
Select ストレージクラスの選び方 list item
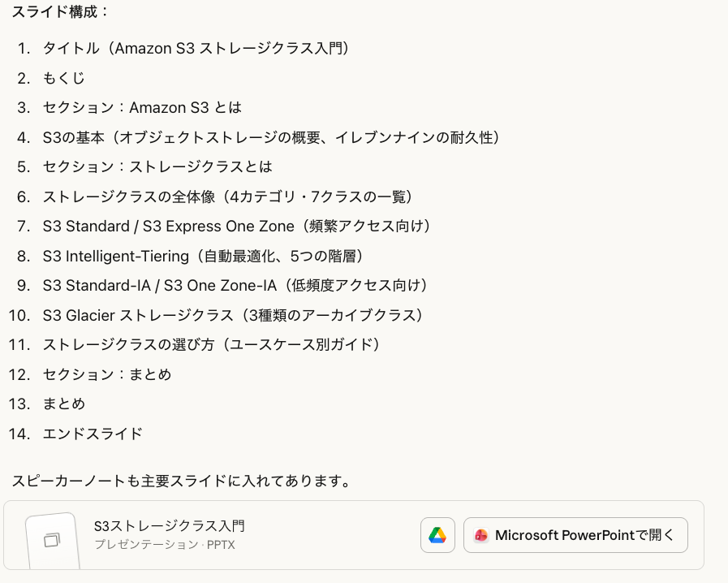click(x=212, y=344)
